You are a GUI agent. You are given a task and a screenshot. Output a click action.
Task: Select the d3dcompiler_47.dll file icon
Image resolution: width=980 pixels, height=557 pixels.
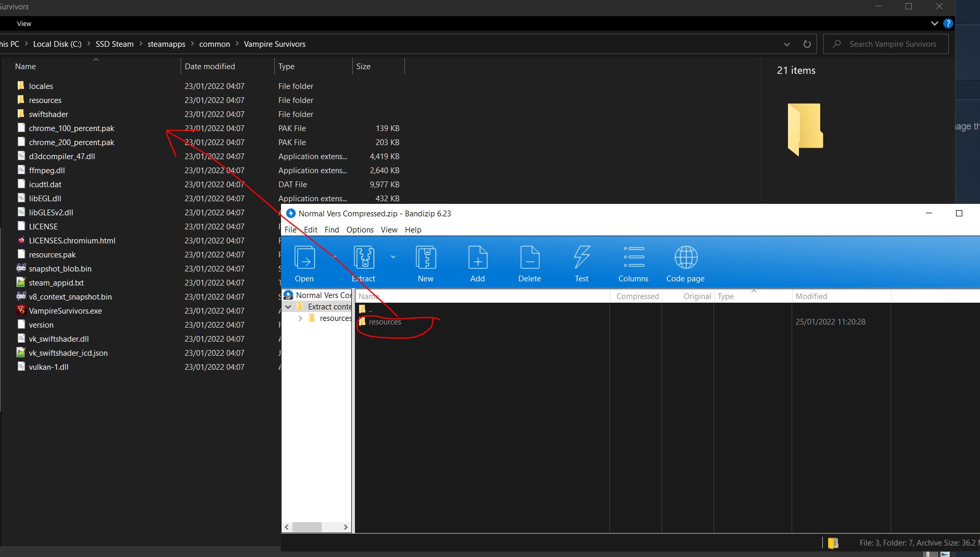(x=21, y=156)
